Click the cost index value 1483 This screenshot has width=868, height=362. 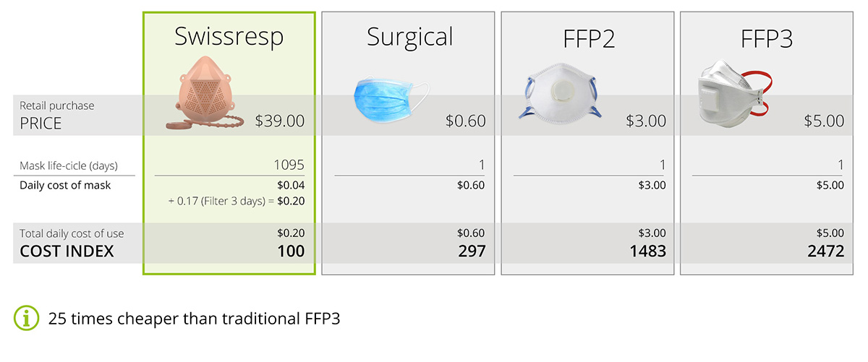647,251
